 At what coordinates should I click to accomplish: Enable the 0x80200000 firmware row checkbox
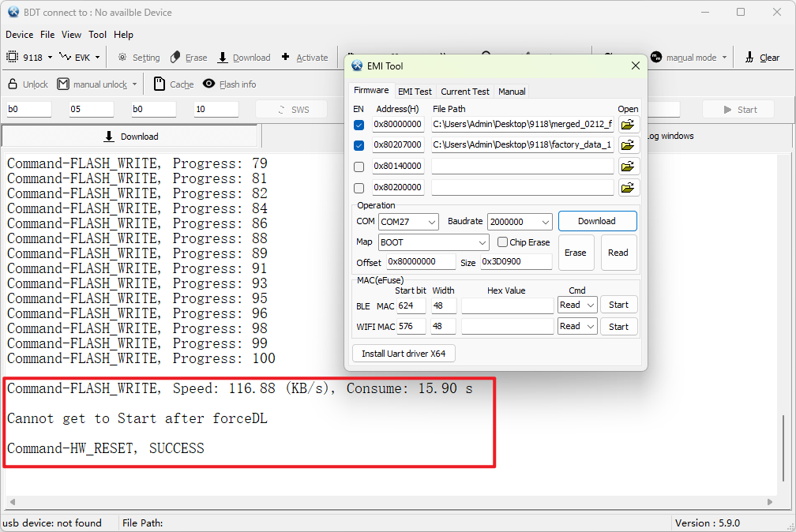coord(359,188)
